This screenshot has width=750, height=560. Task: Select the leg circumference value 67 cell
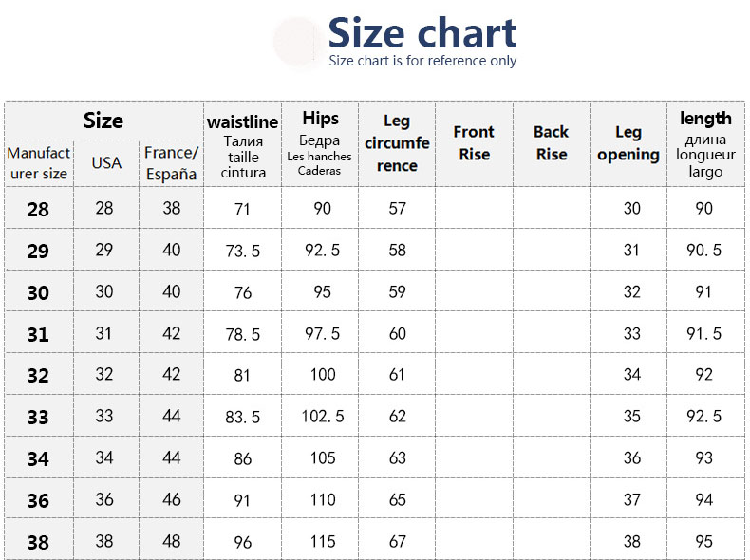coord(397,541)
